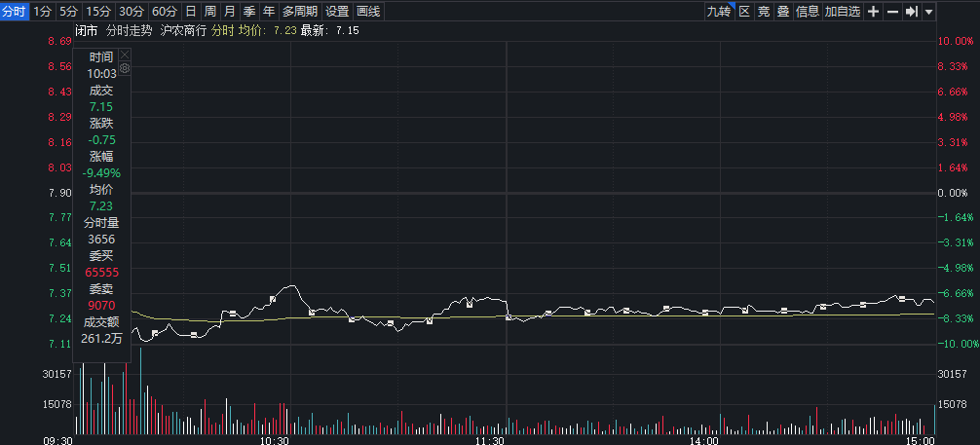Click the 3656 minute volume value
This screenshot has width=980, height=445.
[x=101, y=240]
